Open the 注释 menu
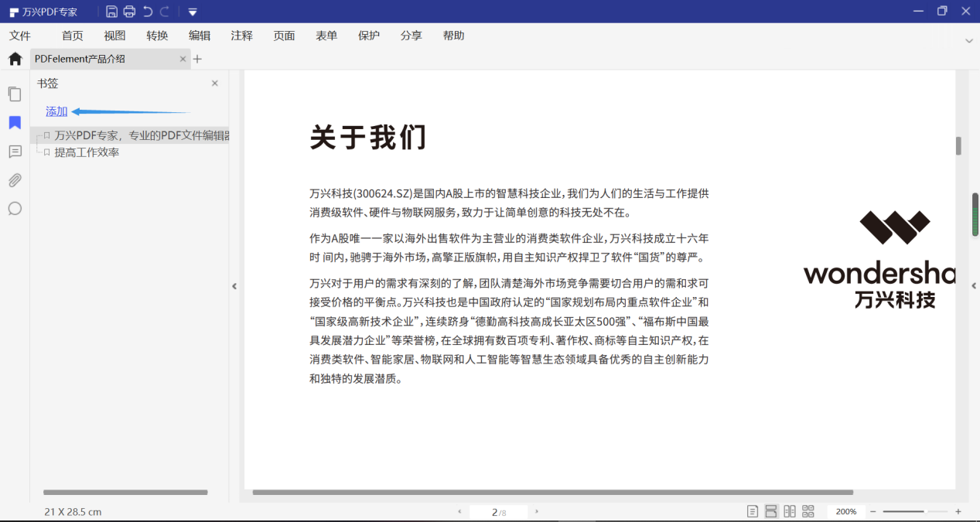Image resolution: width=980 pixels, height=522 pixels. point(241,36)
